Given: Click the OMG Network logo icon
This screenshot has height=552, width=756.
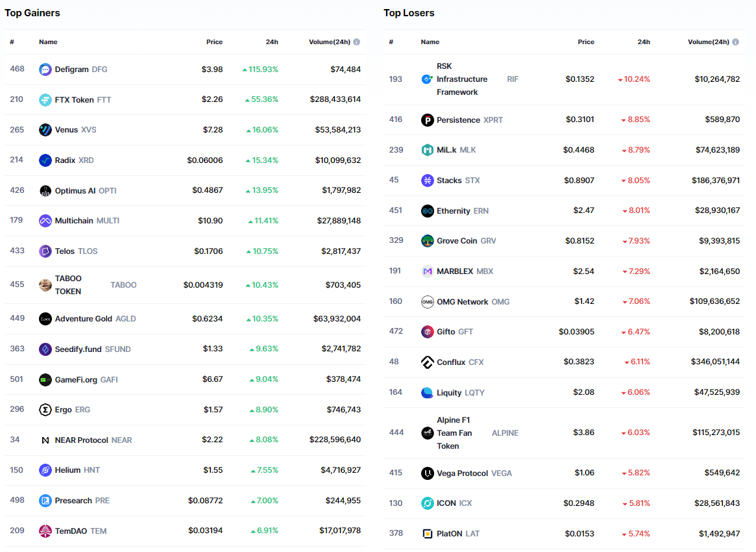Looking at the screenshot, I should (x=427, y=302).
